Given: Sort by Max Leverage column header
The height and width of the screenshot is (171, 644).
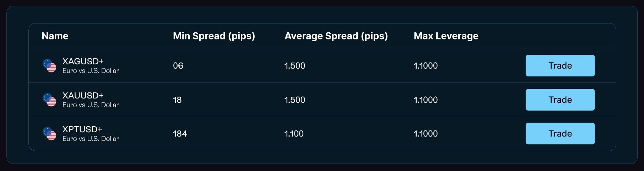Looking at the screenshot, I should point(446,36).
